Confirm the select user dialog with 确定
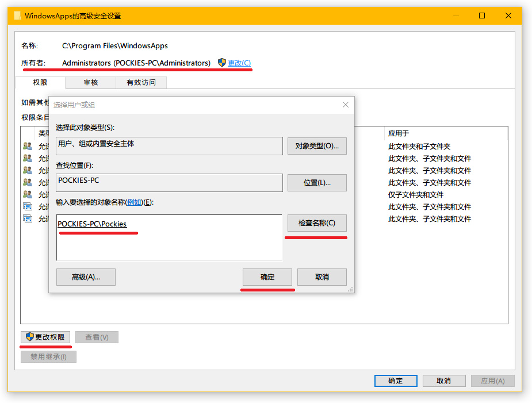 click(x=267, y=277)
